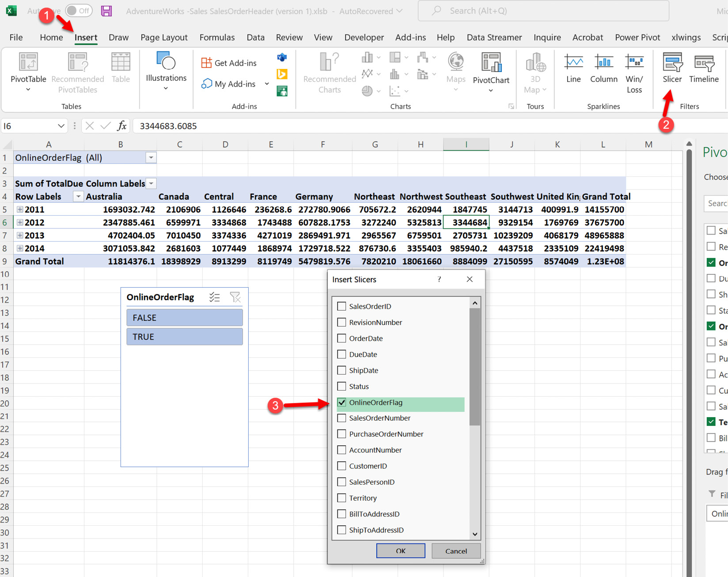Insert a Table from ribbon

click(x=121, y=68)
